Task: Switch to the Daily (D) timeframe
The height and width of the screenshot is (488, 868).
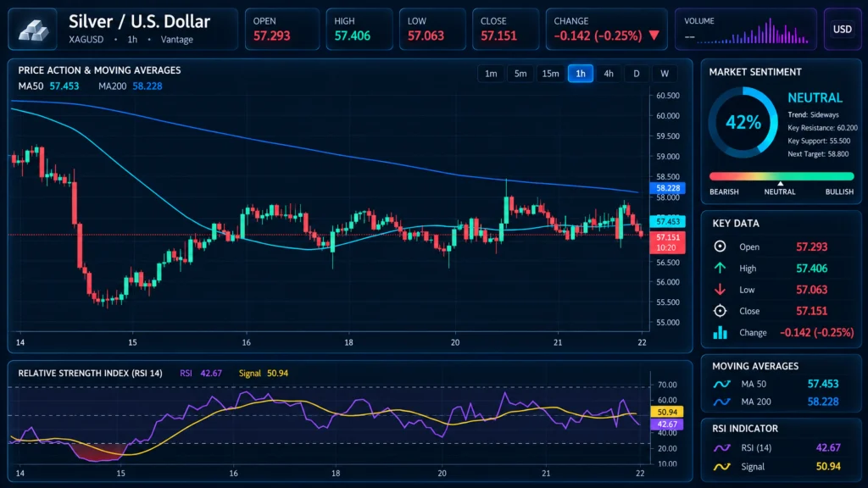Action: pyautogui.click(x=637, y=74)
